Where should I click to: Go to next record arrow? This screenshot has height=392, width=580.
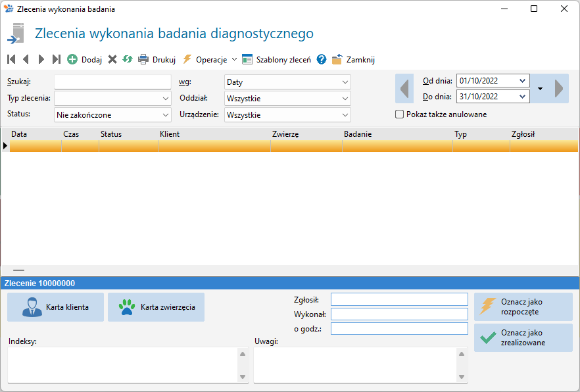(41, 59)
